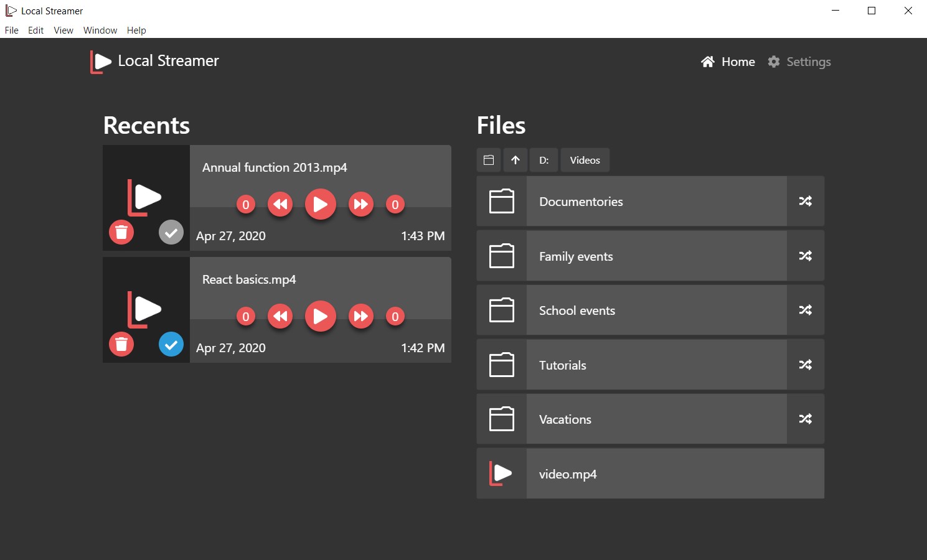
Task: Shuffle play School events folder
Action: click(x=806, y=310)
